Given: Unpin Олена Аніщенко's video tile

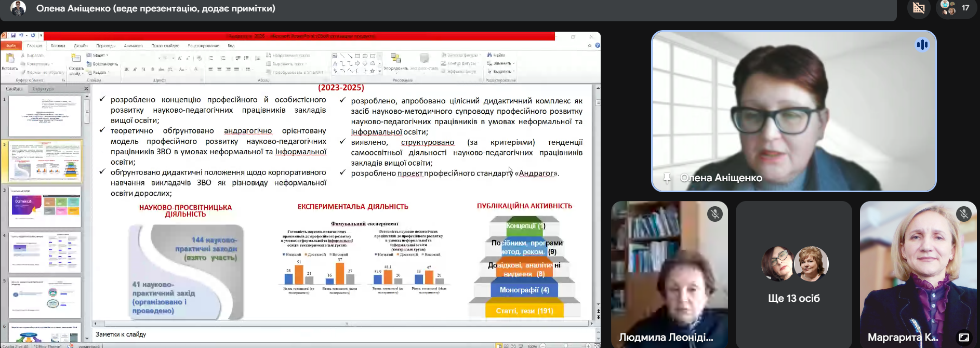Looking at the screenshot, I should pyautogui.click(x=667, y=178).
